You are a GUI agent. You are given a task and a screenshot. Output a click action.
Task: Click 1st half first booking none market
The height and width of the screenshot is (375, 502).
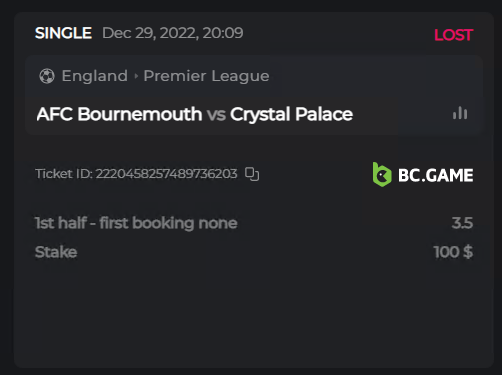(136, 223)
